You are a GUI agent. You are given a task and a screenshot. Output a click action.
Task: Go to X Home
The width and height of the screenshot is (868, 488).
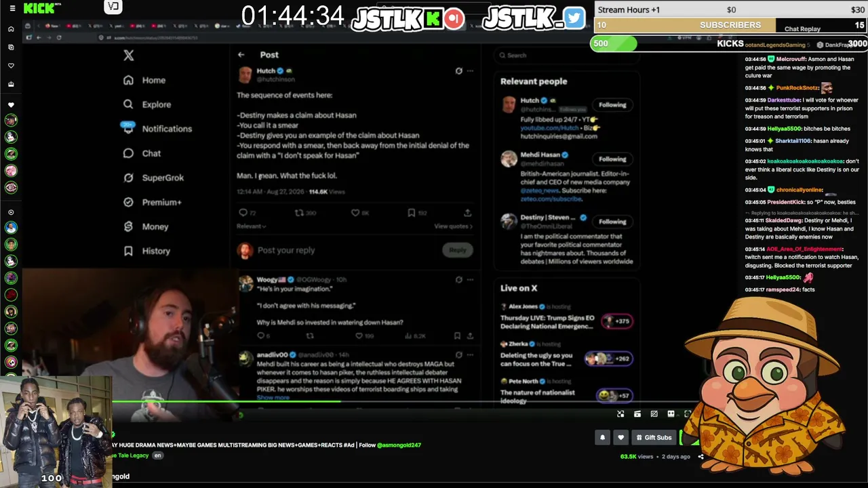click(144, 80)
